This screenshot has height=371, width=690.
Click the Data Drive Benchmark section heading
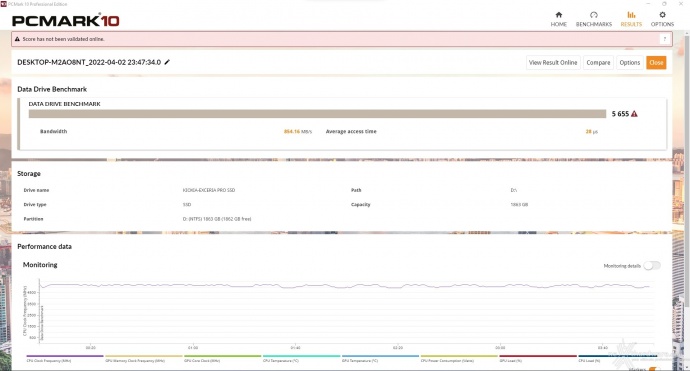click(52, 89)
